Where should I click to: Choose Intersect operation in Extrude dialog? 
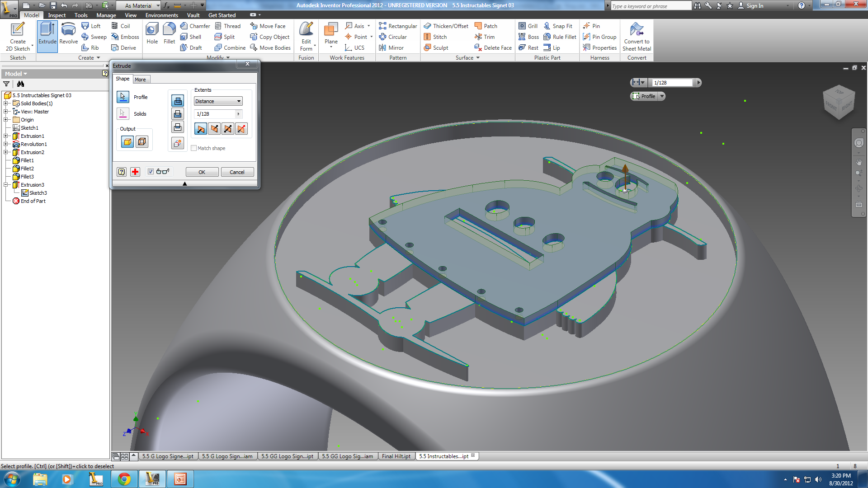[x=178, y=127]
